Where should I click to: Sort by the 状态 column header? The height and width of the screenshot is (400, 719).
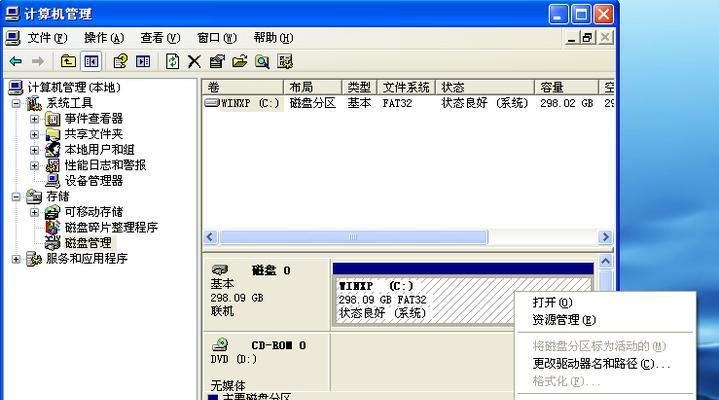click(485, 87)
